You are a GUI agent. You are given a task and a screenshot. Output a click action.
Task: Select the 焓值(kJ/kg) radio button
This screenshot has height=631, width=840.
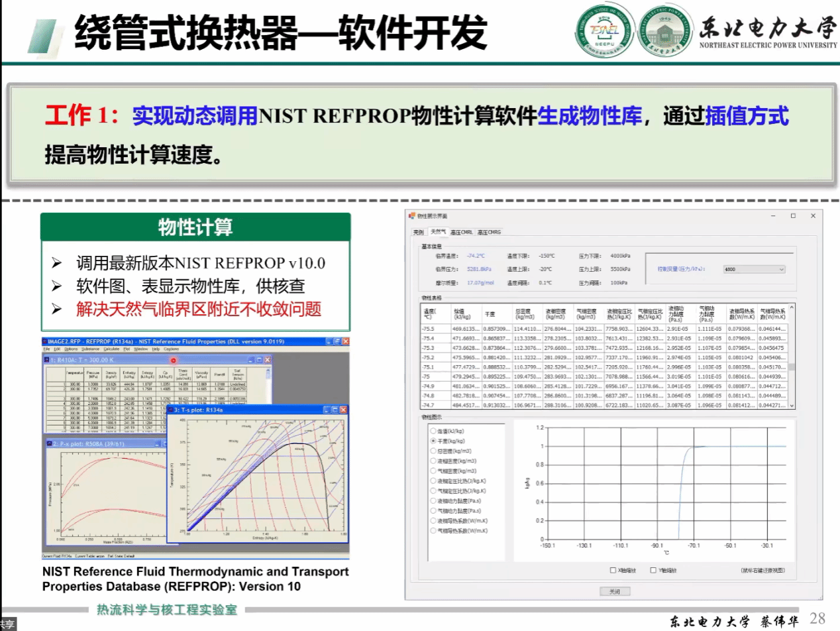click(x=433, y=431)
